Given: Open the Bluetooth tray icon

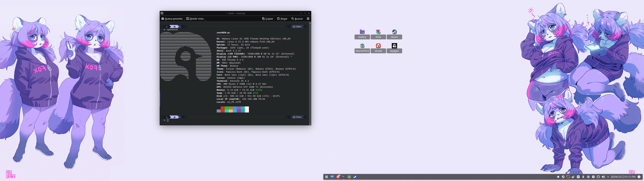Looking at the screenshot, I should 583,177.
